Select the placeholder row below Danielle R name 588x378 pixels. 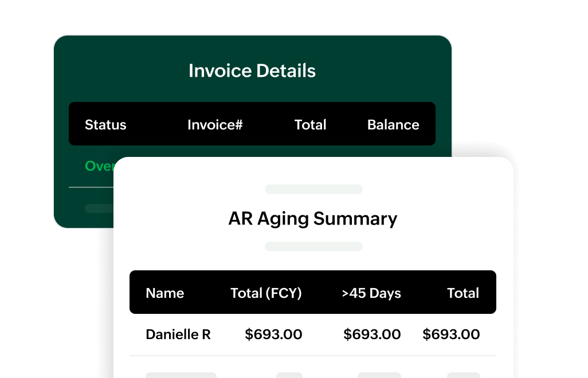pos(181,375)
